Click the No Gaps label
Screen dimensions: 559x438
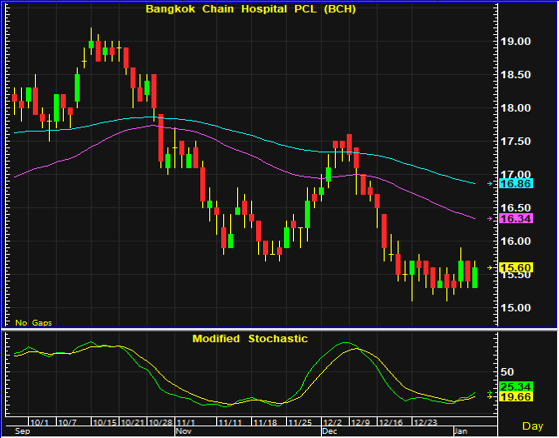34,323
